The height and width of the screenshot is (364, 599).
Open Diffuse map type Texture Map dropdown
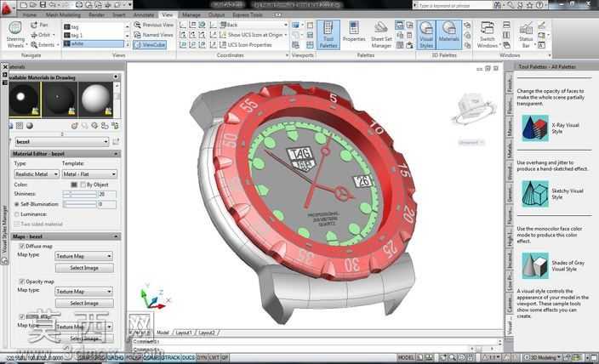(84, 256)
